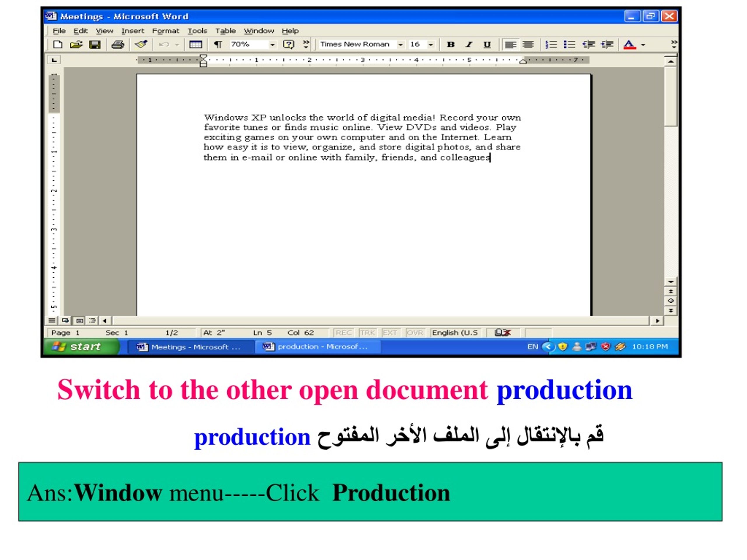The image size is (747, 560).
Task: Open the font size 16 dropdown
Action: 431,45
